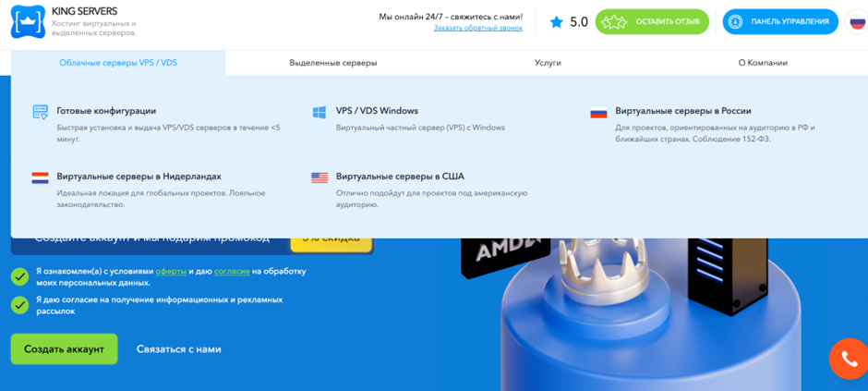The width and height of the screenshot is (868, 391).
Task: Click Связаться с нами link
Action: tap(179, 348)
